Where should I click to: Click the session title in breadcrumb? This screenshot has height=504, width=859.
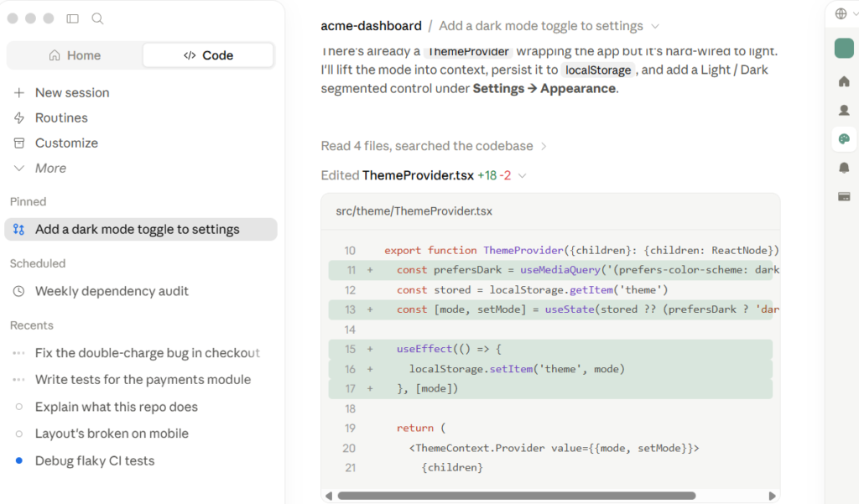pyautogui.click(x=541, y=26)
